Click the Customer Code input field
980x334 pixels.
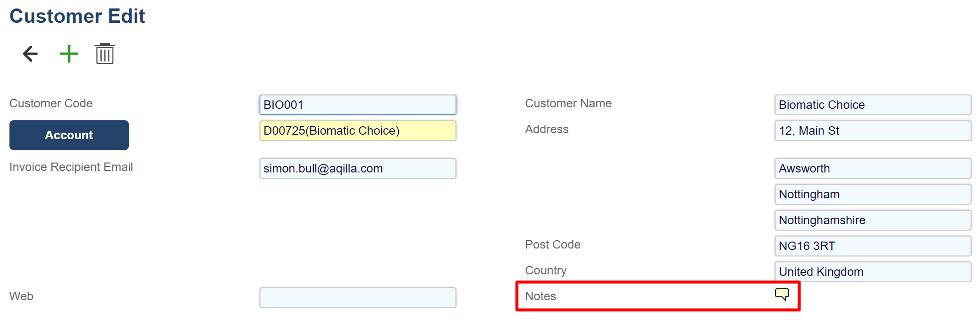coord(357,105)
